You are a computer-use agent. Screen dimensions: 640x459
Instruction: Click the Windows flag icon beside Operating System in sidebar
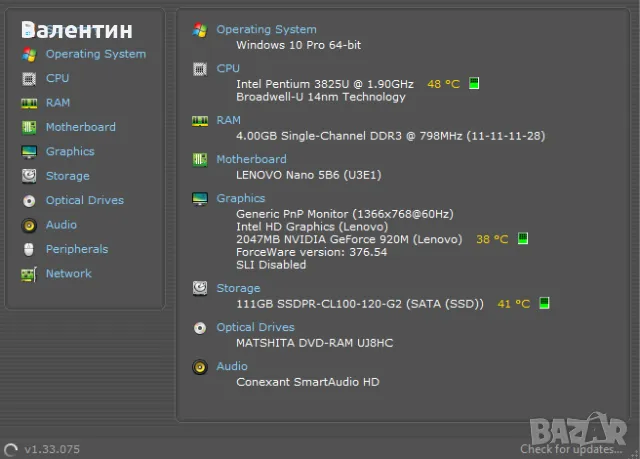click(x=28, y=54)
